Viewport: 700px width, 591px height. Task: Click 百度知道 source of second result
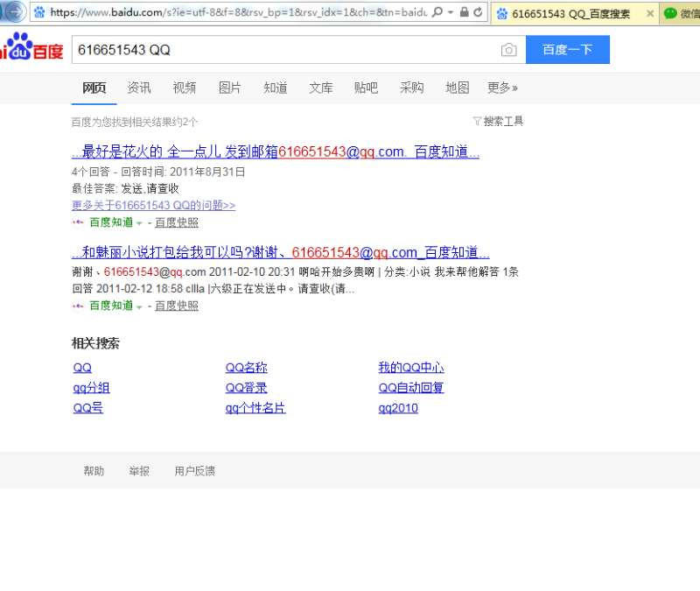click(111, 306)
